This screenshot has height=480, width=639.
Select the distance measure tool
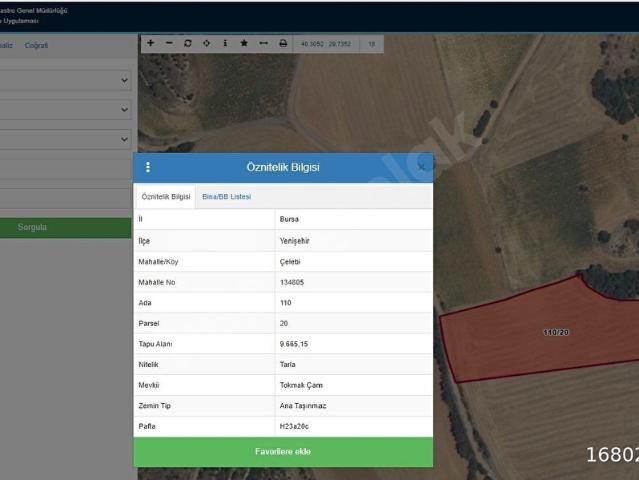tap(264, 43)
